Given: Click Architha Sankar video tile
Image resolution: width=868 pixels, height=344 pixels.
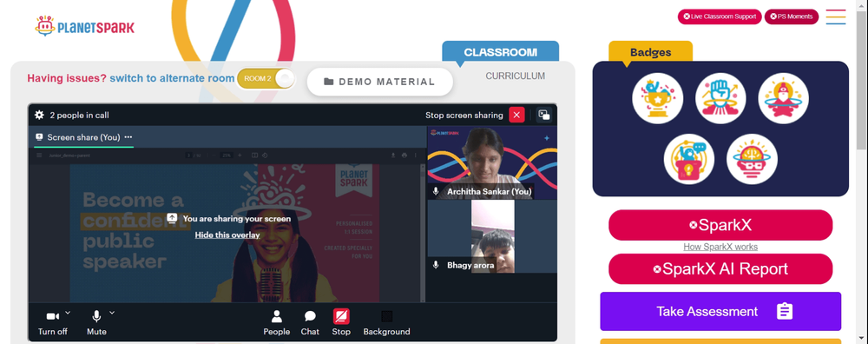Looking at the screenshot, I should click(492, 162).
